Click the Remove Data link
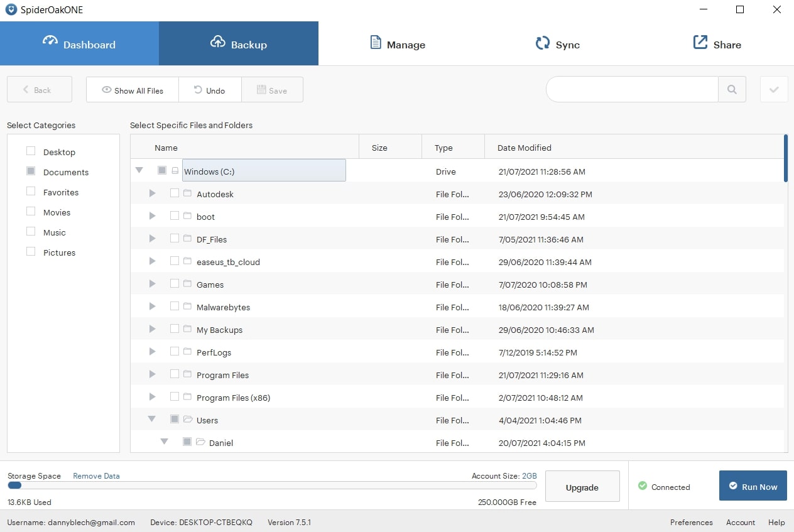 pyautogui.click(x=96, y=475)
